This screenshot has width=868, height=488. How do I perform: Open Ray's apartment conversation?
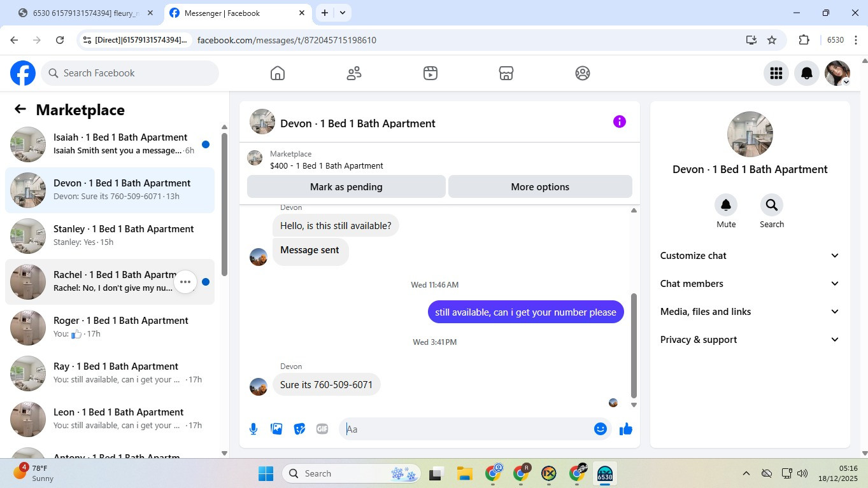pos(110,373)
